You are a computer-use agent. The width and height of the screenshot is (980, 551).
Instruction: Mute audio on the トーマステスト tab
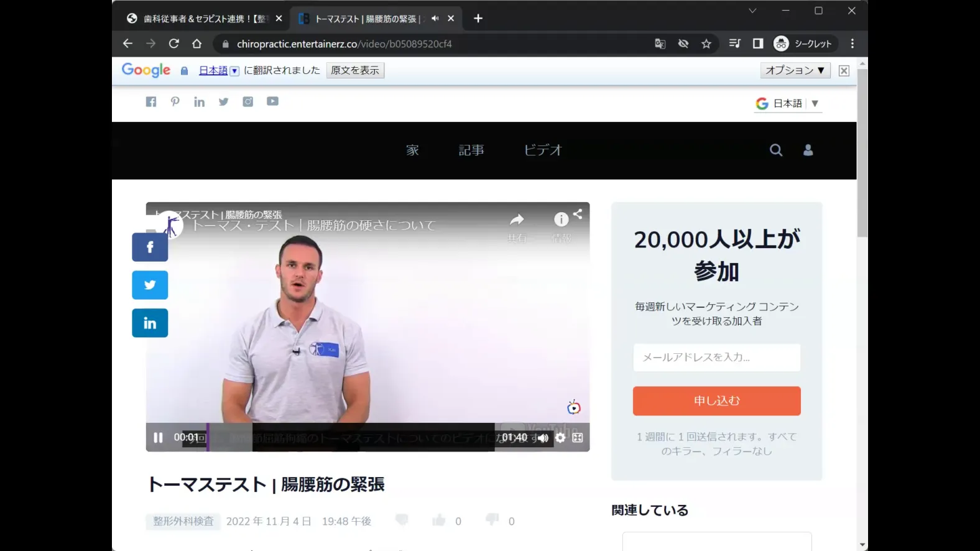click(435, 19)
